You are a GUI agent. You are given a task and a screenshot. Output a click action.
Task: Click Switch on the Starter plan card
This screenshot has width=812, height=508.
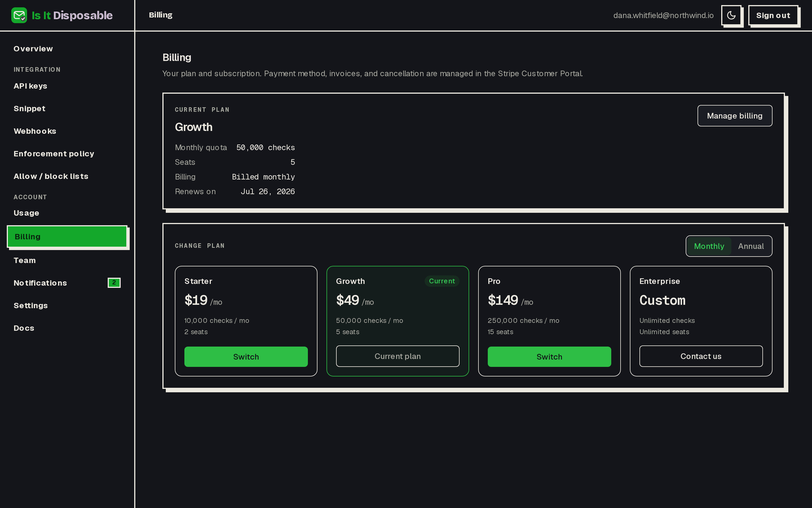246,356
